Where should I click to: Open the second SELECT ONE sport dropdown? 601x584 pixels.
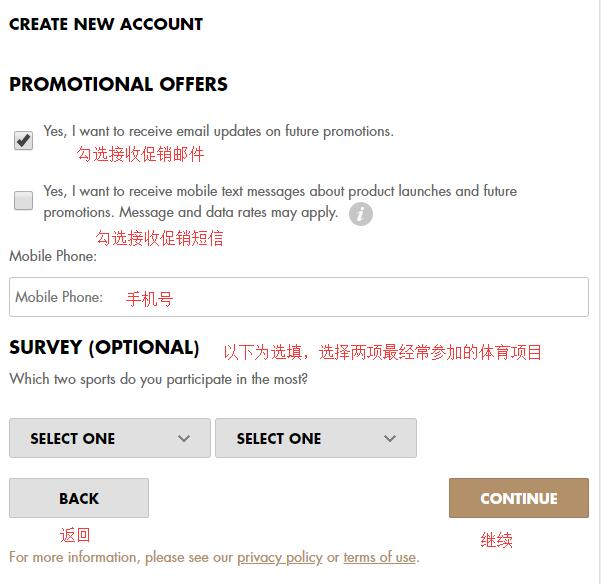(315, 438)
